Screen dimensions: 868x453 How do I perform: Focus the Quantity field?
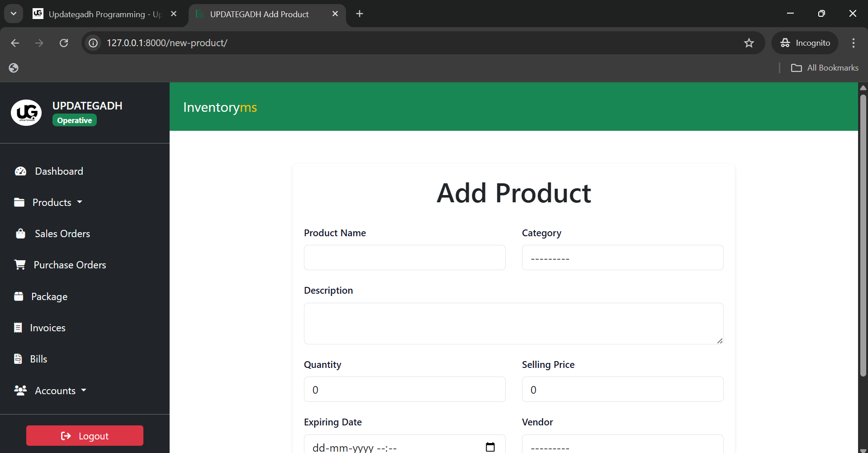404,389
